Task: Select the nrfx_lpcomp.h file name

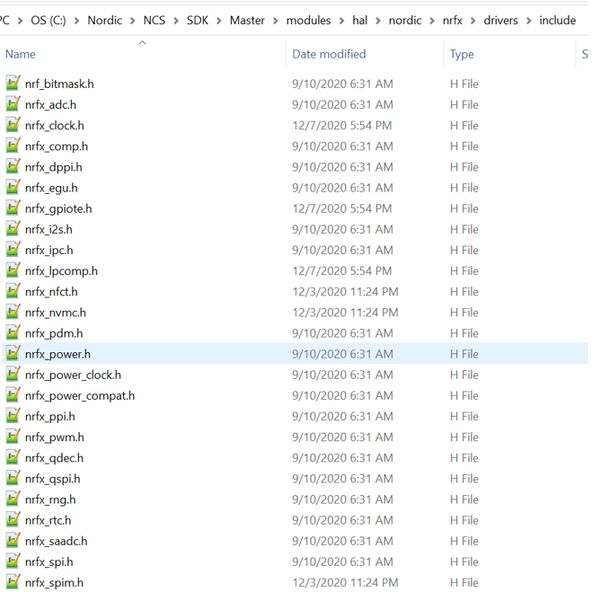Action: coord(61,271)
